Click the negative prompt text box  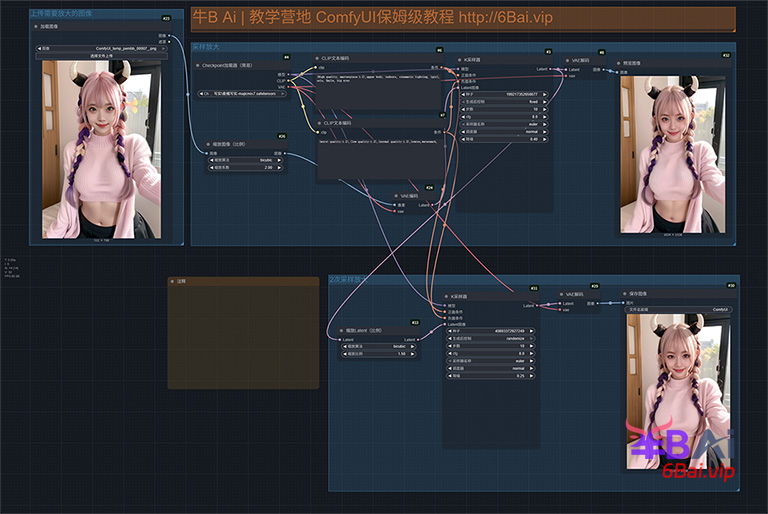tap(381, 158)
